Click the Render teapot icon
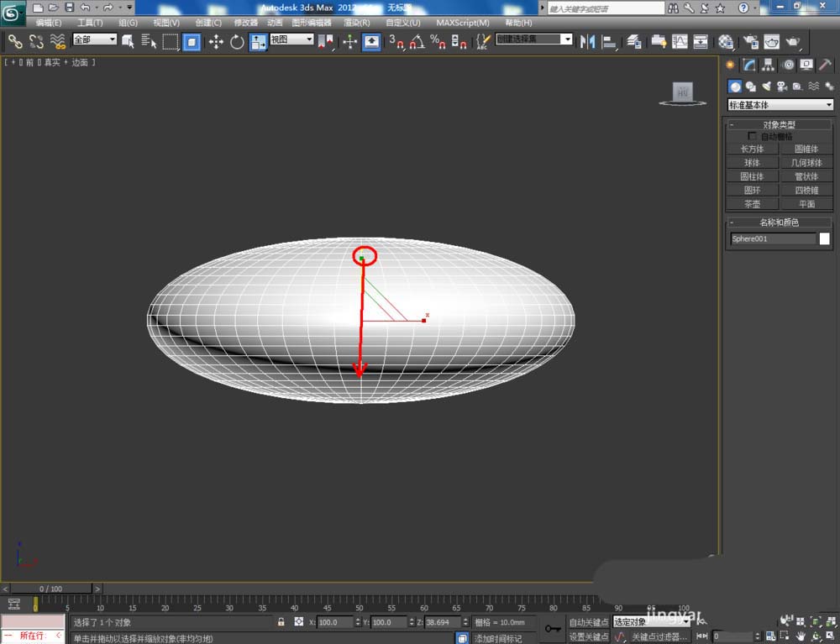 [792, 41]
